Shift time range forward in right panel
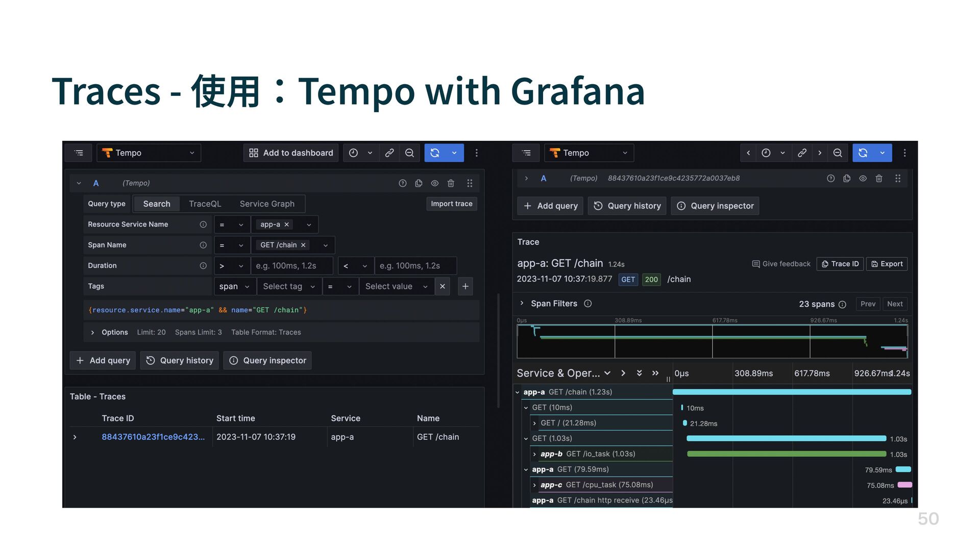 point(820,153)
